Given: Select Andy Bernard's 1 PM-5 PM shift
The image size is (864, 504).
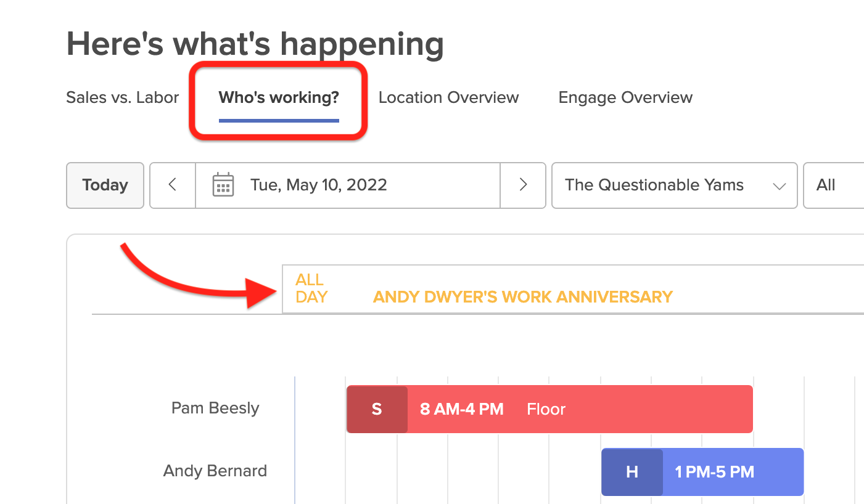Looking at the screenshot, I should 702,472.
